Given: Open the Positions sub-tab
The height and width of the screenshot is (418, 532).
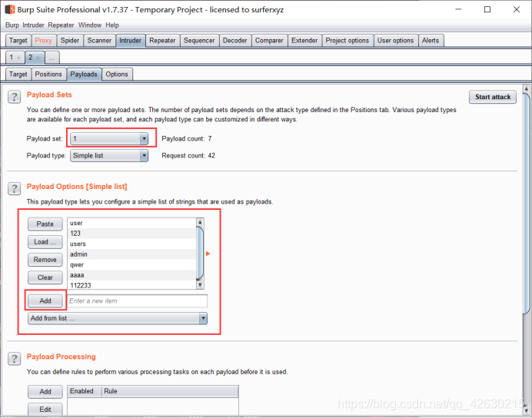Looking at the screenshot, I should (x=48, y=75).
